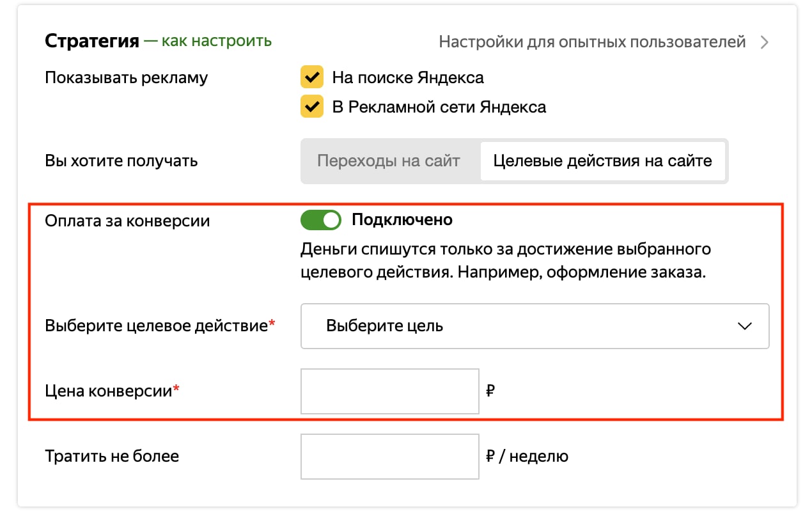Switch to the 'Переходы на сайт' tab

tap(389, 161)
